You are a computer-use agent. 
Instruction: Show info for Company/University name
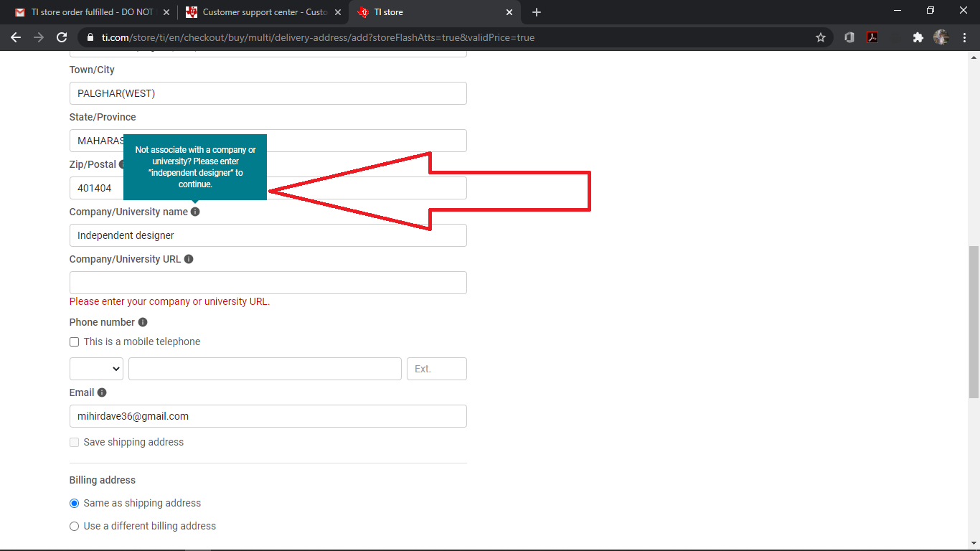tap(195, 212)
